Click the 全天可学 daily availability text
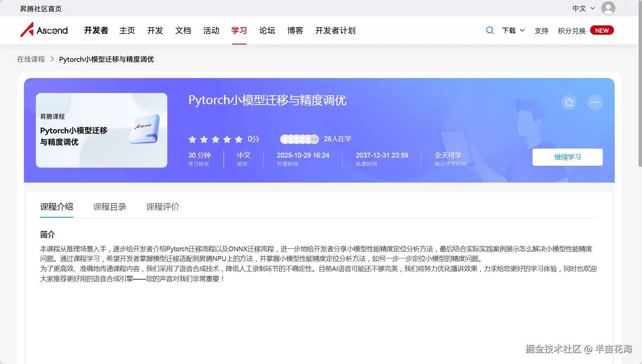 click(448, 155)
